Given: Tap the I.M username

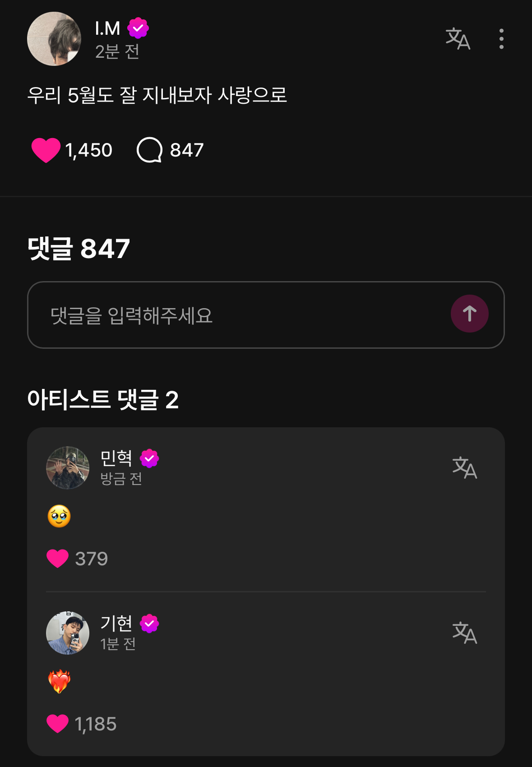Looking at the screenshot, I should 107,28.
